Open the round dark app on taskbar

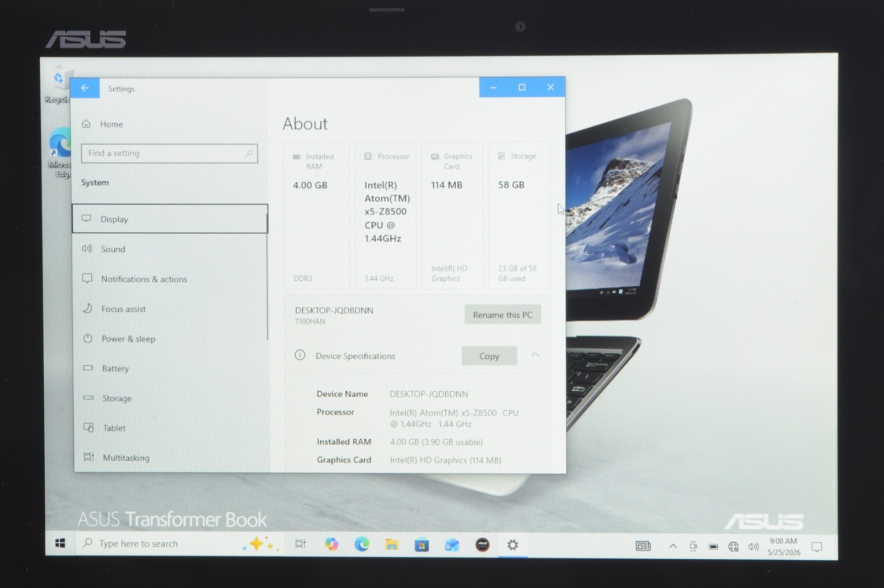(x=482, y=545)
